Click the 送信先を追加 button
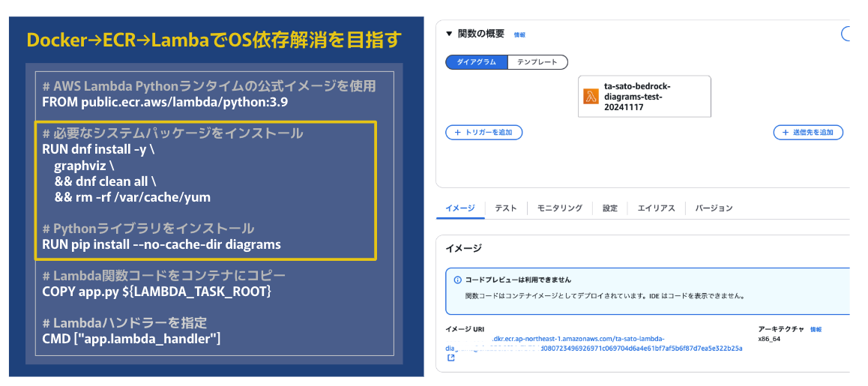868x386 pixels. [808, 133]
